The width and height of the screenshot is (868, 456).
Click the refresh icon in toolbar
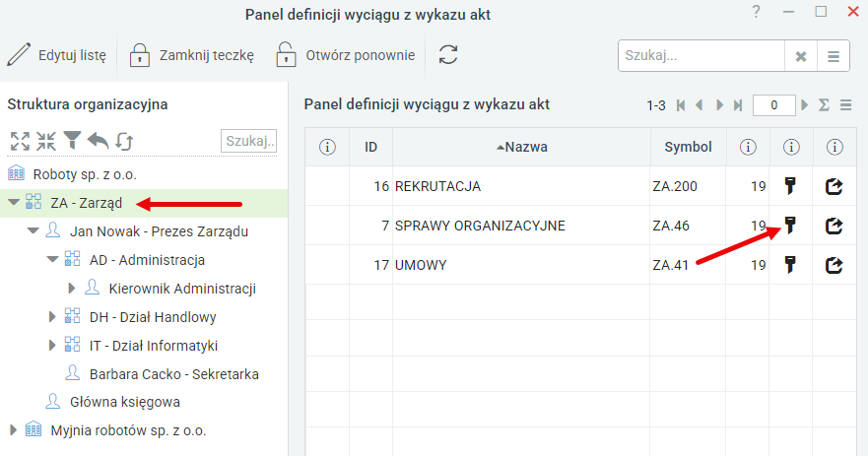[448, 55]
